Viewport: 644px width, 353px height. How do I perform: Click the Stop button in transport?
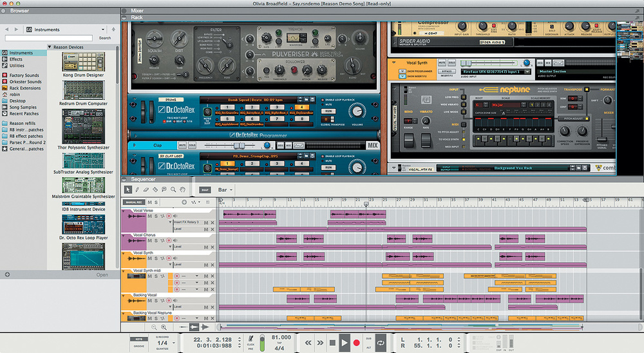[x=332, y=343]
